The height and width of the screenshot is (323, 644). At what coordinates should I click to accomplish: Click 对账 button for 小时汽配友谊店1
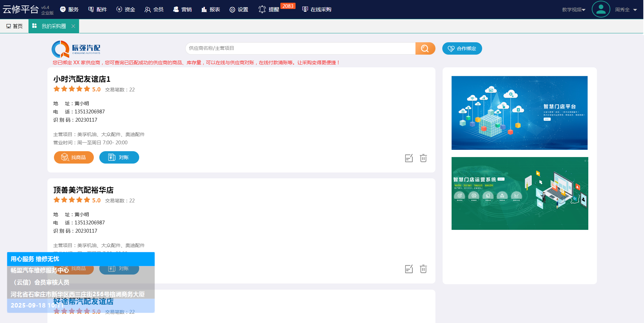click(119, 157)
